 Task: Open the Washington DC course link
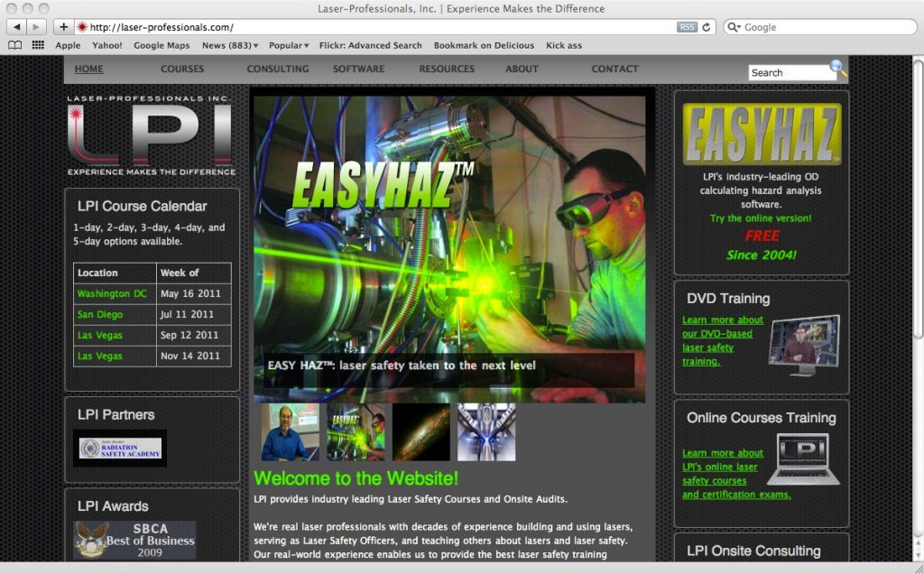pyautogui.click(x=112, y=293)
